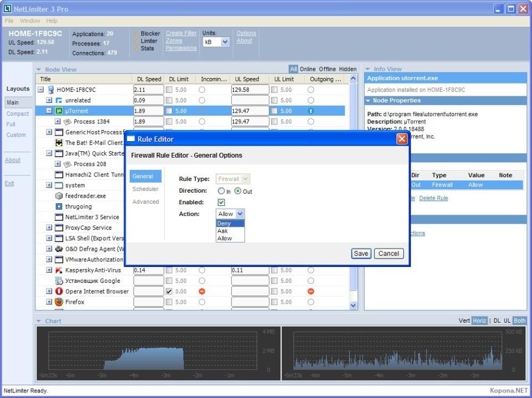Click Opera's red outgoing blocked icon
Image resolution: width=532 pixels, height=398 pixels.
pyautogui.click(x=311, y=291)
